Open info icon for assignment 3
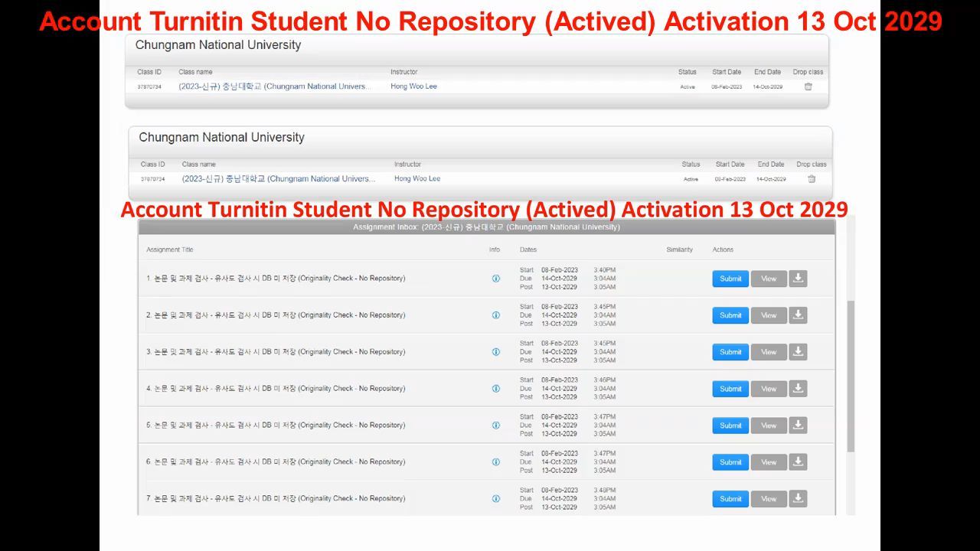The width and height of the screenshot is (980, 551). pyautogui.click(x=496, y=352)
